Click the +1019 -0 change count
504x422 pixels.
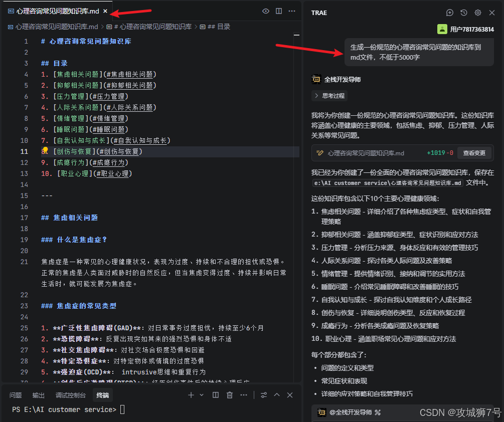pyautogui.click(x=440, y=153)
